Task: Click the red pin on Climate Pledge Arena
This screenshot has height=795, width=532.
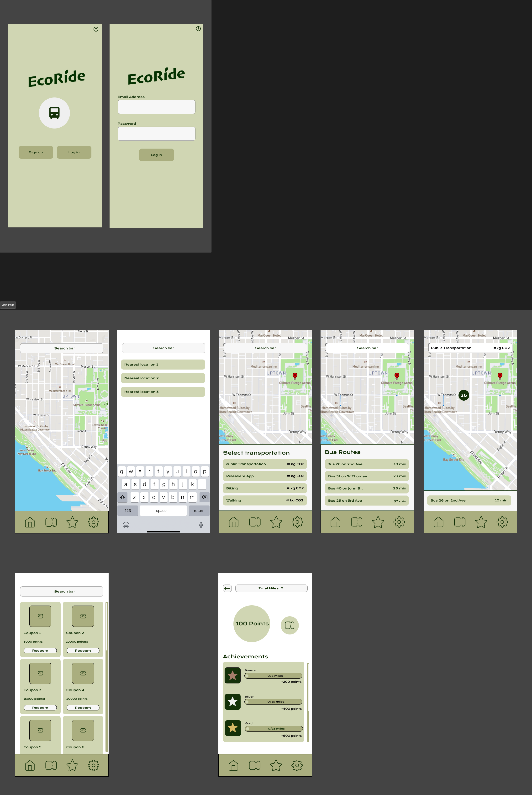Action: coord(295,375)
